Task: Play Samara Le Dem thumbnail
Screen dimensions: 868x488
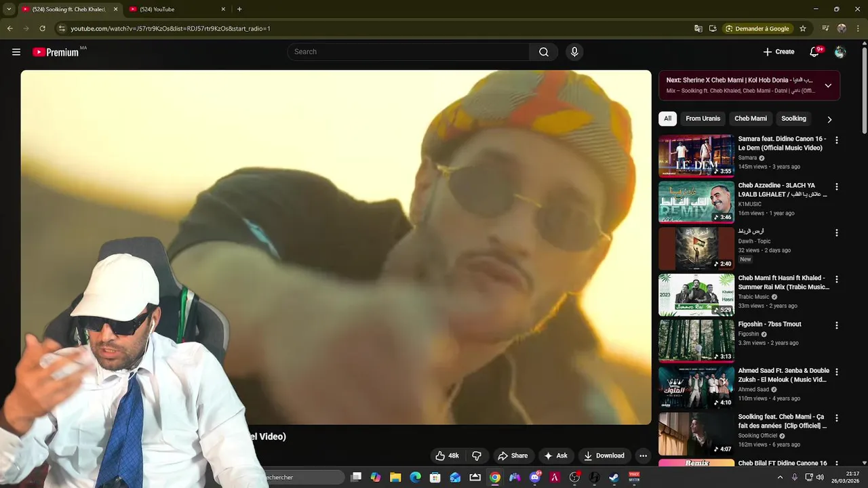Action: click(x=696, y=156)
